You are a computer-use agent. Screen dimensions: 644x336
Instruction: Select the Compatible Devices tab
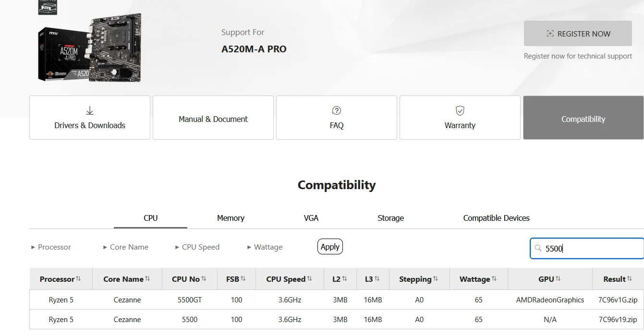pos(496,218)
